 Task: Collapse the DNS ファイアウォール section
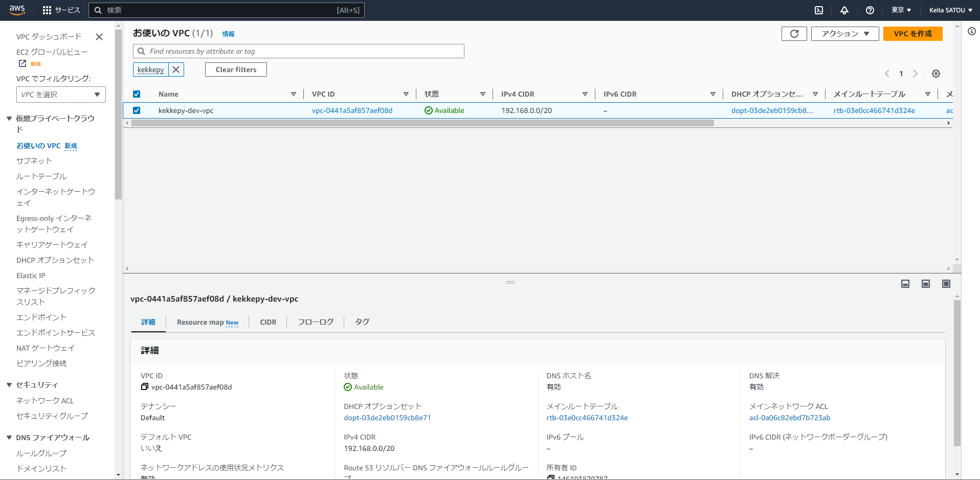pyautogui.click(x=9, y=438)
